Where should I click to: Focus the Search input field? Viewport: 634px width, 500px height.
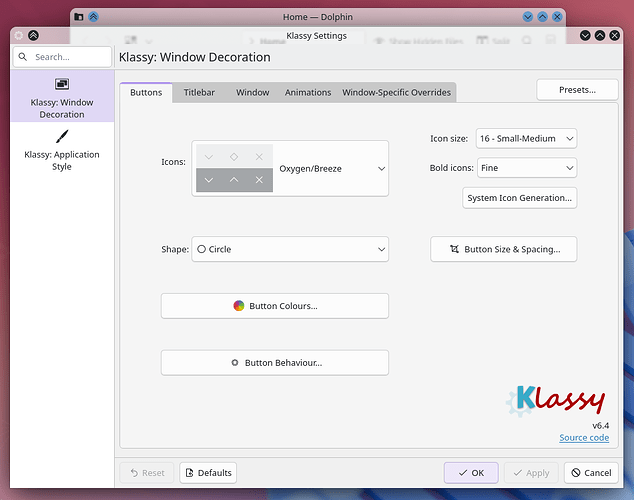click(x=62, y=57)
